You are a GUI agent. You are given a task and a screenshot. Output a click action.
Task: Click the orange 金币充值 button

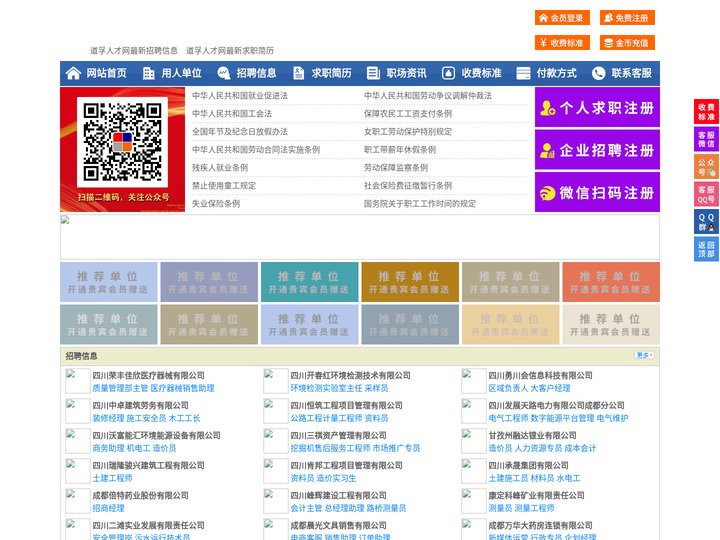click(x=627, y=43)
